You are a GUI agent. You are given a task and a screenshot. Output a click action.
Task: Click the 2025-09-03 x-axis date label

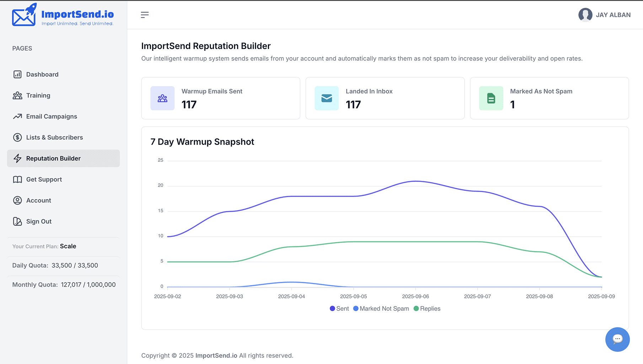point(230,296)
